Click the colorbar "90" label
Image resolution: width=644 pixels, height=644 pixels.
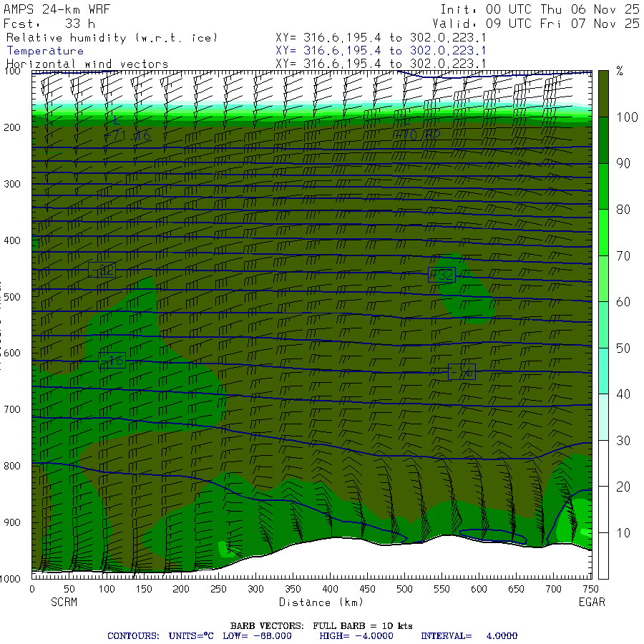pos(623,163)
